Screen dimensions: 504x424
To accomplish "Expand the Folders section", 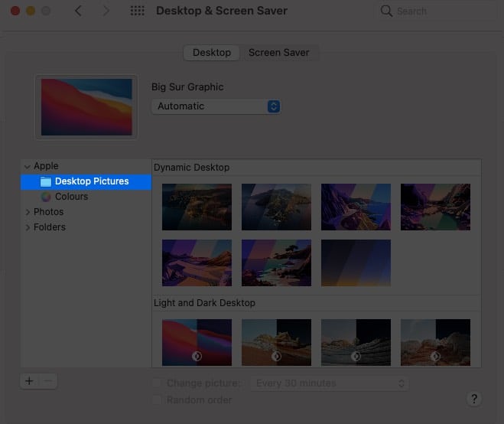I will [28, 227].
